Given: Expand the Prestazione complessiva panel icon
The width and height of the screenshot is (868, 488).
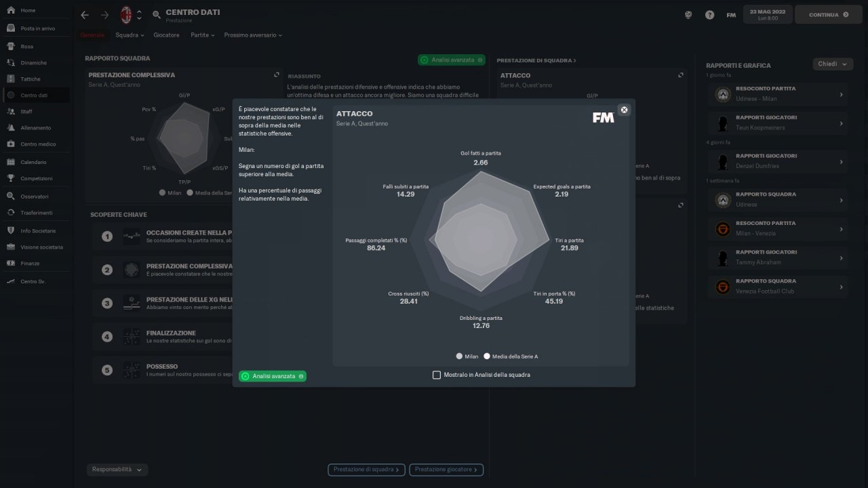Looking at the screenshot, I should click(277, 75).
